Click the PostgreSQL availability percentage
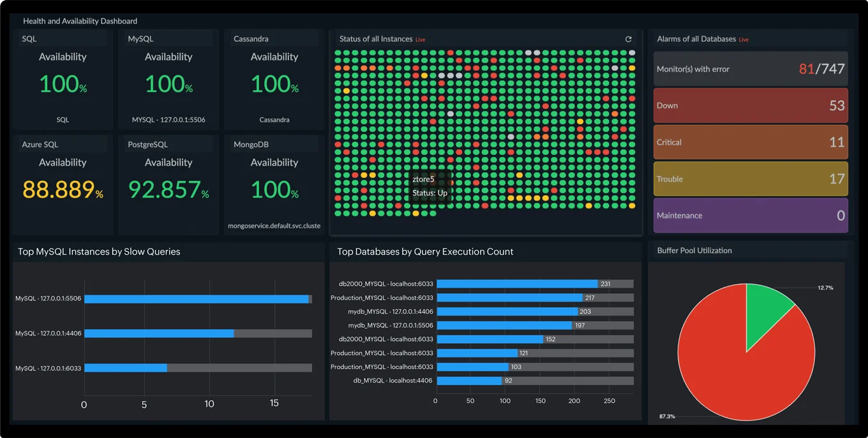 coord(165,189)
